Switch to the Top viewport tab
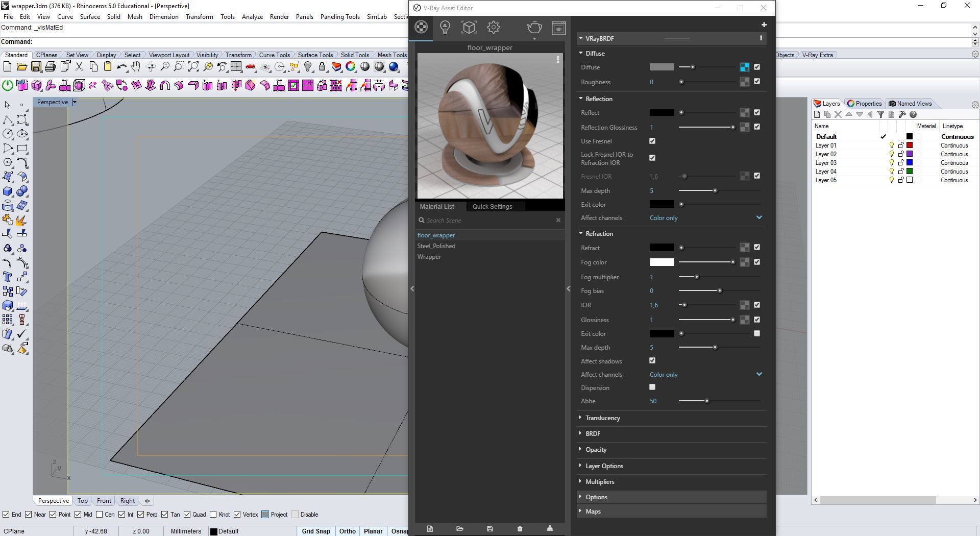This screenshot has height=536, width=980. click(x=82, y=501)
